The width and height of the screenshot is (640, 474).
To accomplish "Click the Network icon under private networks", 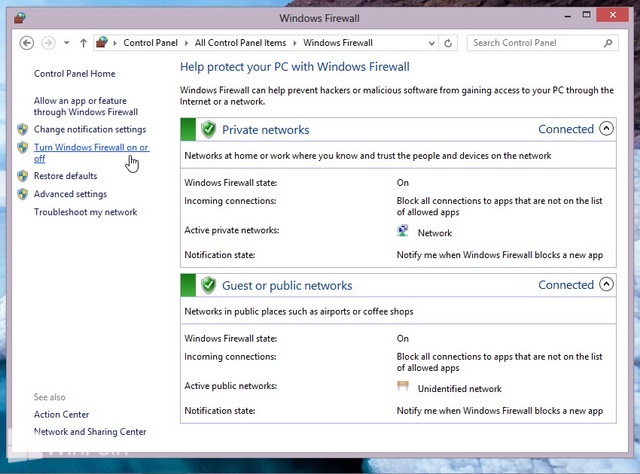I will point(403,231).
